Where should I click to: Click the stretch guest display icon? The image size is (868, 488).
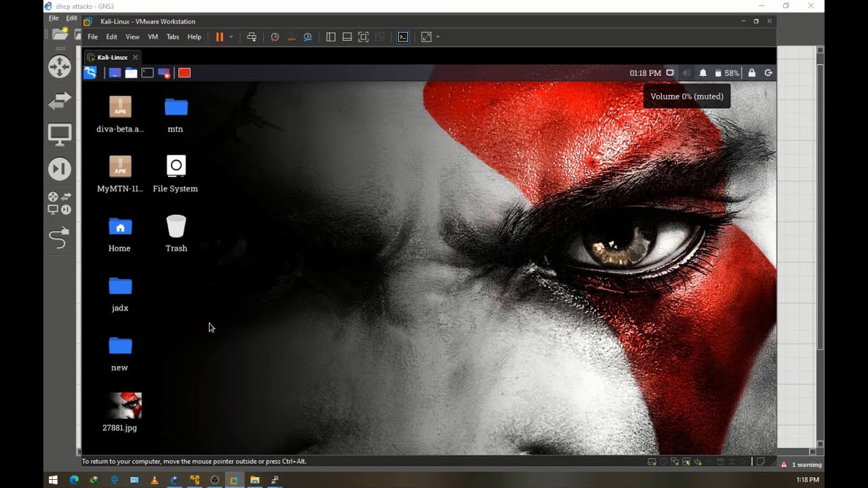(427, 37)
